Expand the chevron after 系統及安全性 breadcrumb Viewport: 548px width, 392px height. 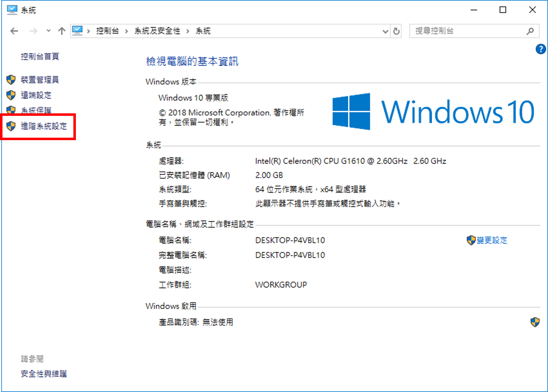[188, 31]
